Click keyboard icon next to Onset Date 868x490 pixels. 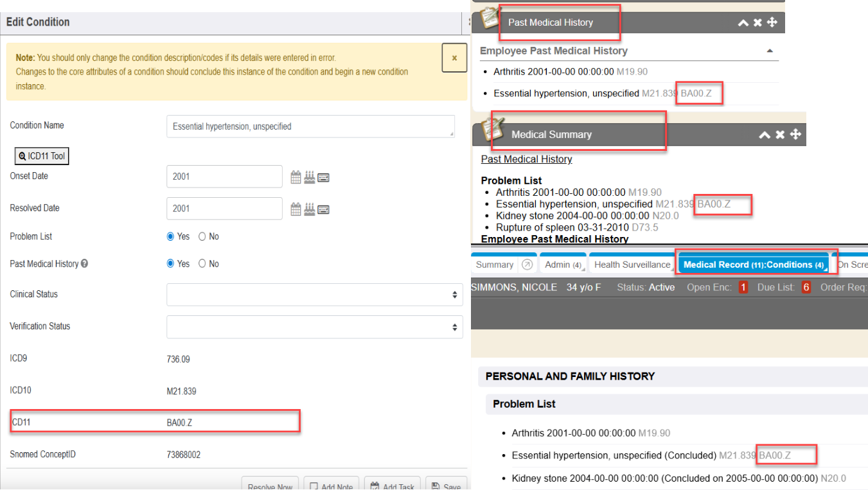point(324,177)
